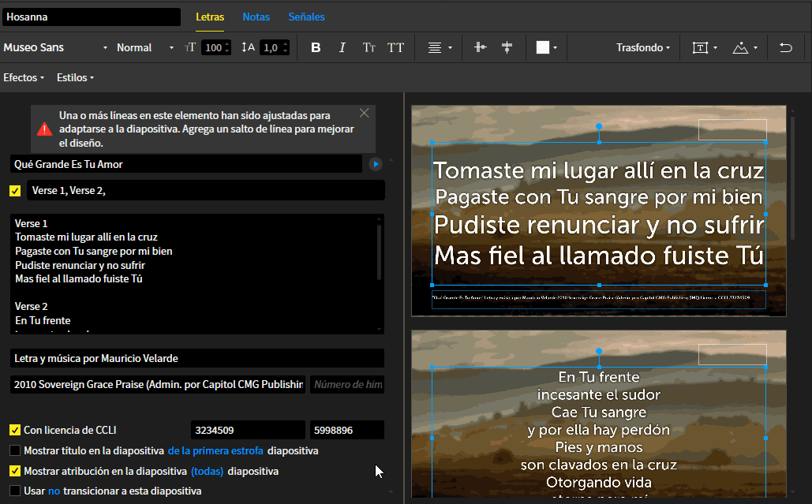Click the undo/revert arrow icon
812x504 pixels.
786,47
